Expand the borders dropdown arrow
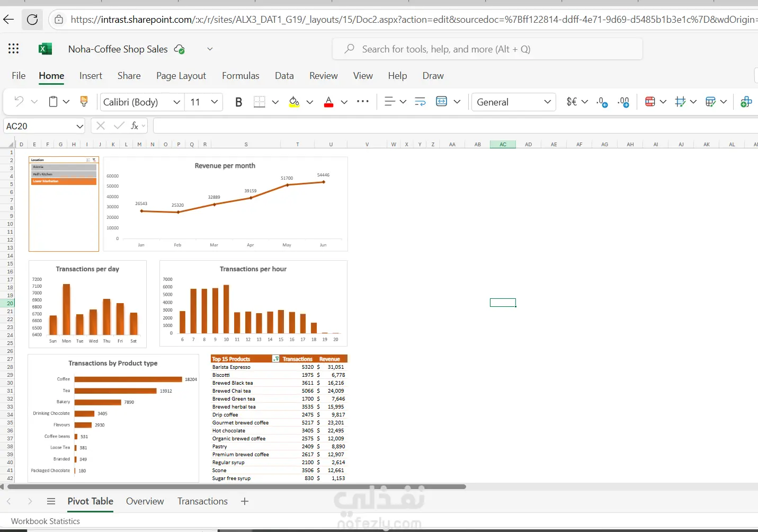Image resolution: width=758 pixels, height=532 pixels. click(275, 102)
